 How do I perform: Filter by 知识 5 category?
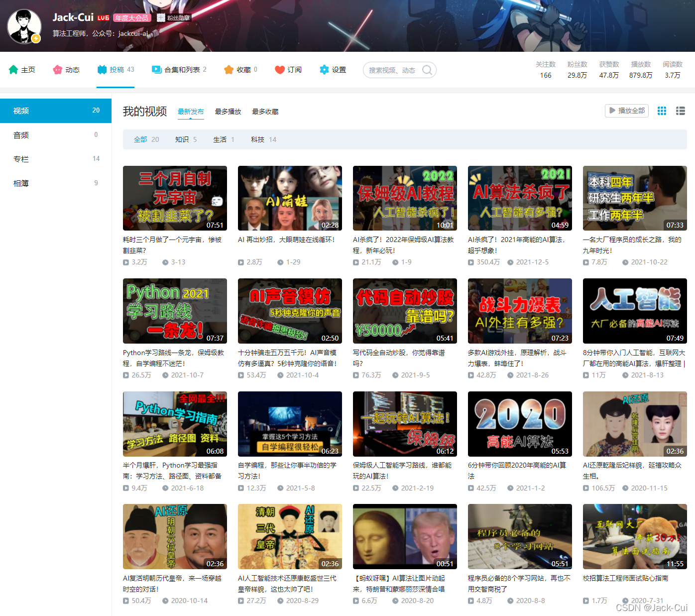[186, 139]
